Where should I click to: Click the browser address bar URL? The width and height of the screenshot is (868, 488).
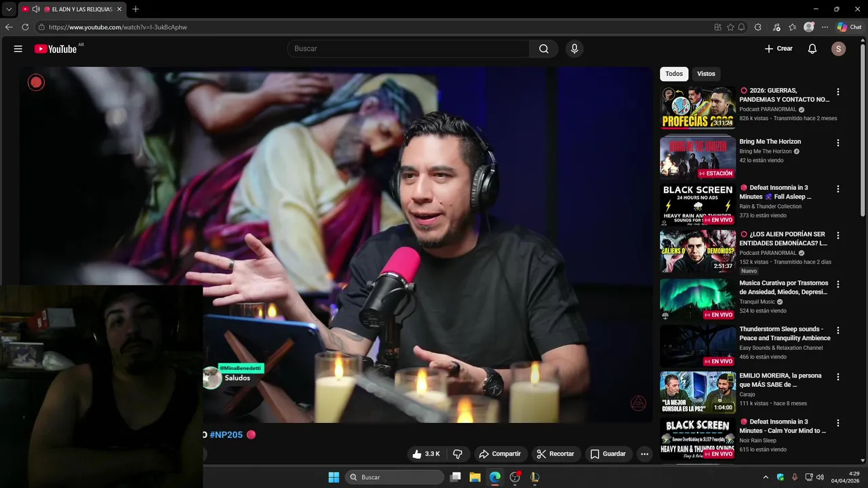pyautogui.click(x=117, y=27)
